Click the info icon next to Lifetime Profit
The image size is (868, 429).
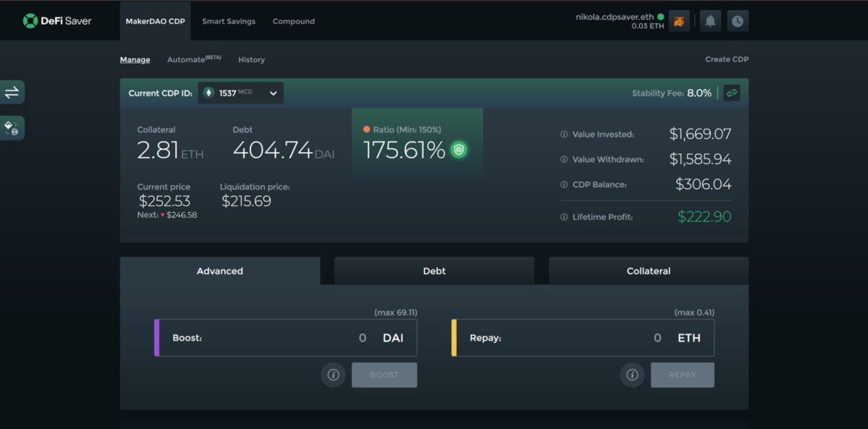(x=564, y=217)
